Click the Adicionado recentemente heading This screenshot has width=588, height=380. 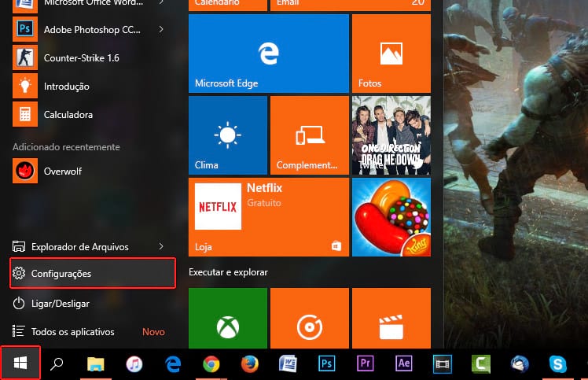click(x=66, y=147)
